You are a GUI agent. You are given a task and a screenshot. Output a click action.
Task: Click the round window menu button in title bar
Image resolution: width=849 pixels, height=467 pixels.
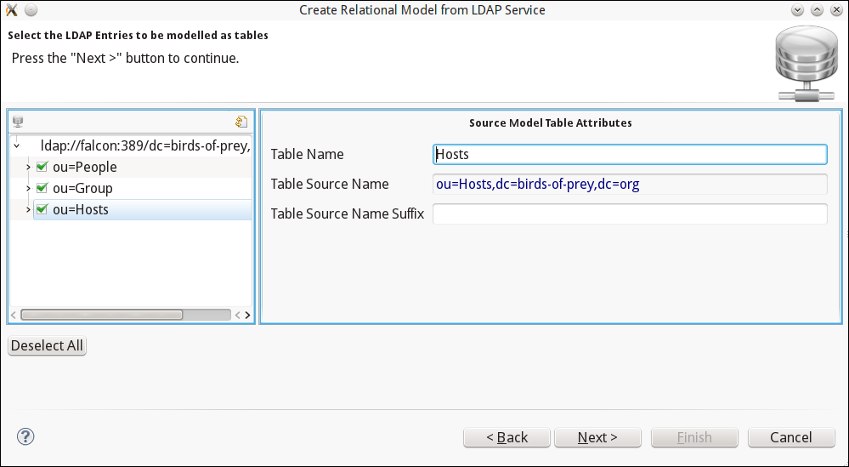(31, 10)
